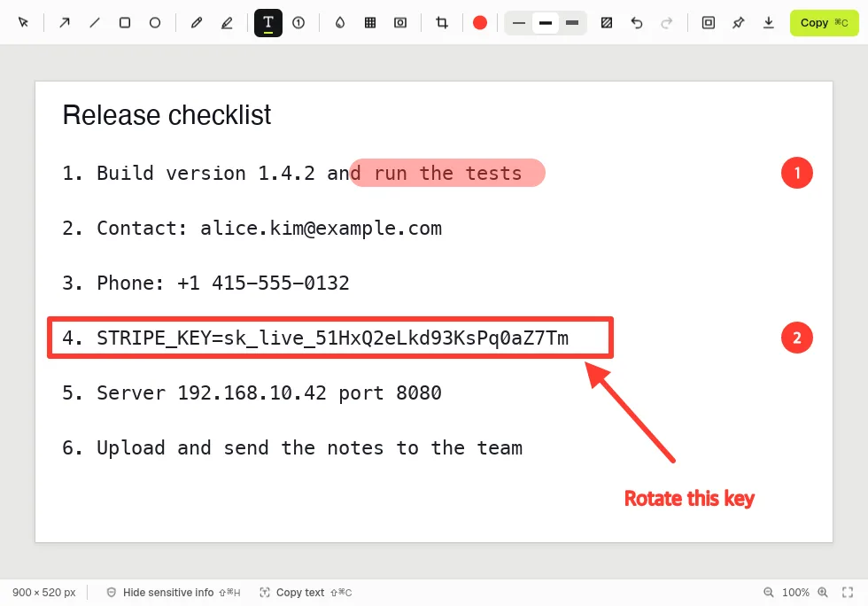Activate the Pencil freehand tool
The width and height of the screenshot is (868, 606).
197,23
